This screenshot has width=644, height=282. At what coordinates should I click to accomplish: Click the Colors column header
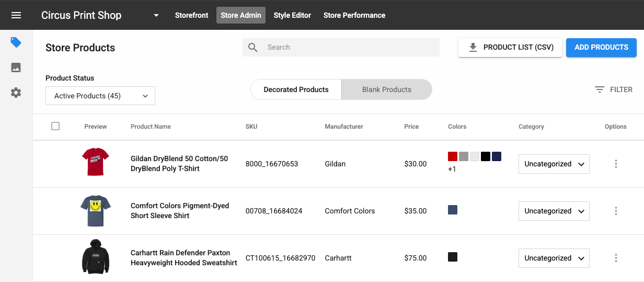click(x=457, y=127)
